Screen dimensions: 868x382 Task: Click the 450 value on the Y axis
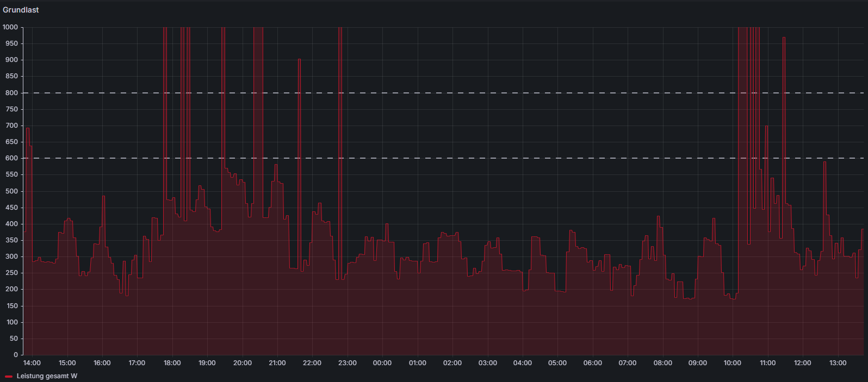[12, 208]
